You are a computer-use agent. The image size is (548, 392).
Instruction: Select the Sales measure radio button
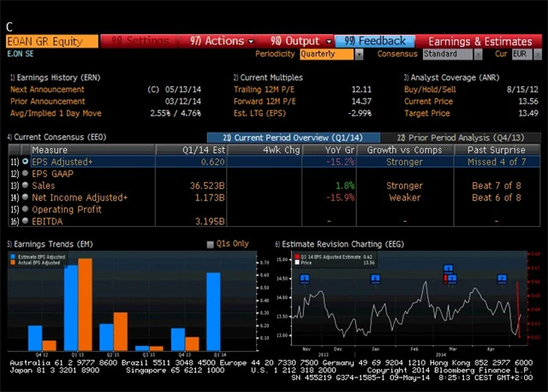click(x=26, y=185)
